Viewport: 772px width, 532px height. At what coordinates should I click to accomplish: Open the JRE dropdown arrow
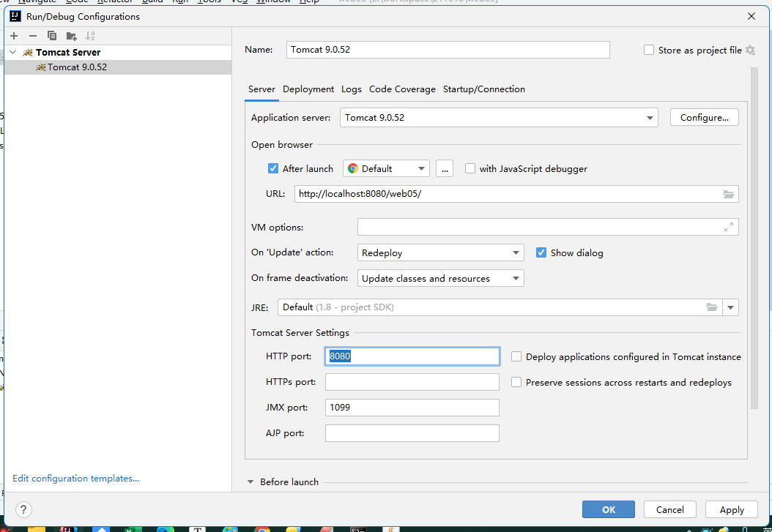[x=731, y=307]
